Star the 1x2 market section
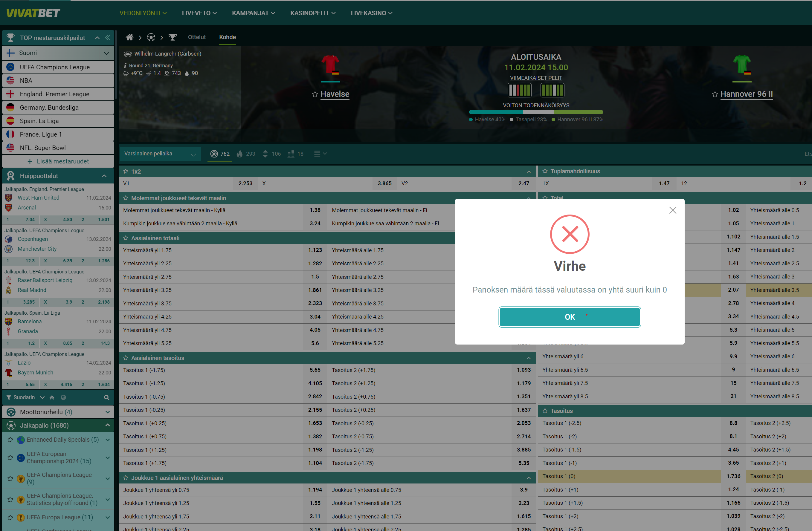This screenshot has height=531, width=812. click(x=126, y=171)
